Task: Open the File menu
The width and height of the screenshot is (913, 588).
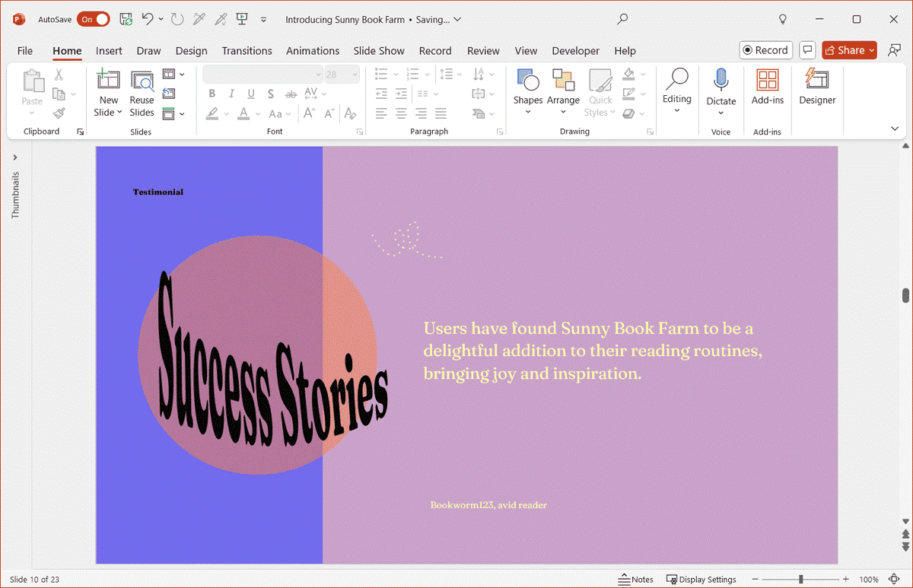Action: point(25,51)
